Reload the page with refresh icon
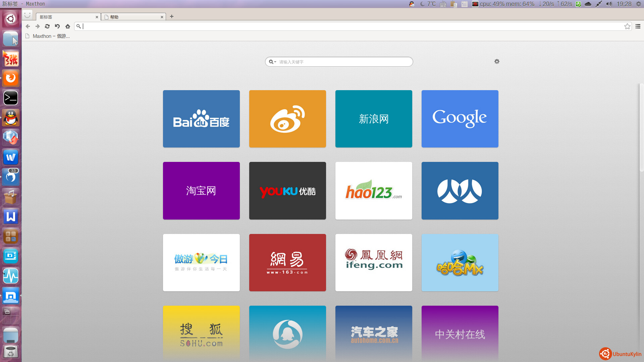Image resolution: width=644 pixels, height=362 pixels. 47,26
